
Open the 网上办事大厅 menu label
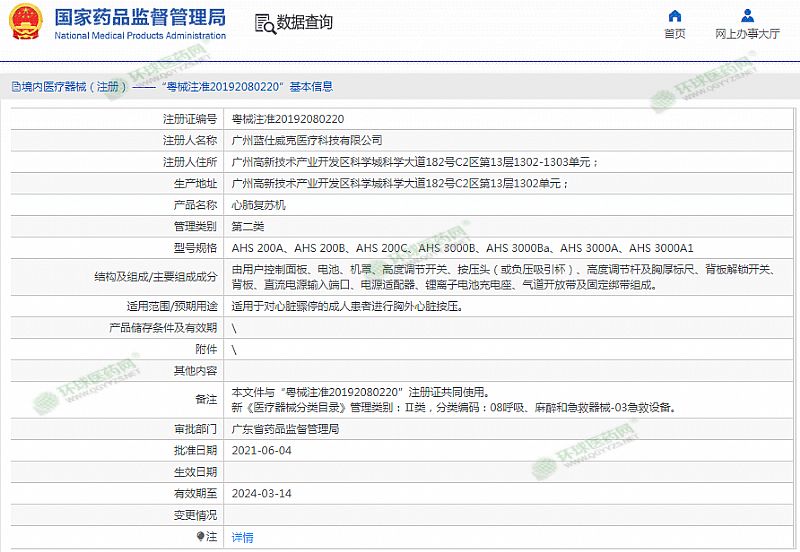[747, 34]
